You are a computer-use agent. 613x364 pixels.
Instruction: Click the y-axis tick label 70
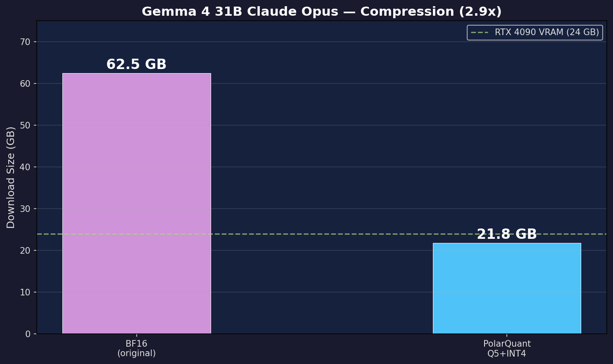25,42
